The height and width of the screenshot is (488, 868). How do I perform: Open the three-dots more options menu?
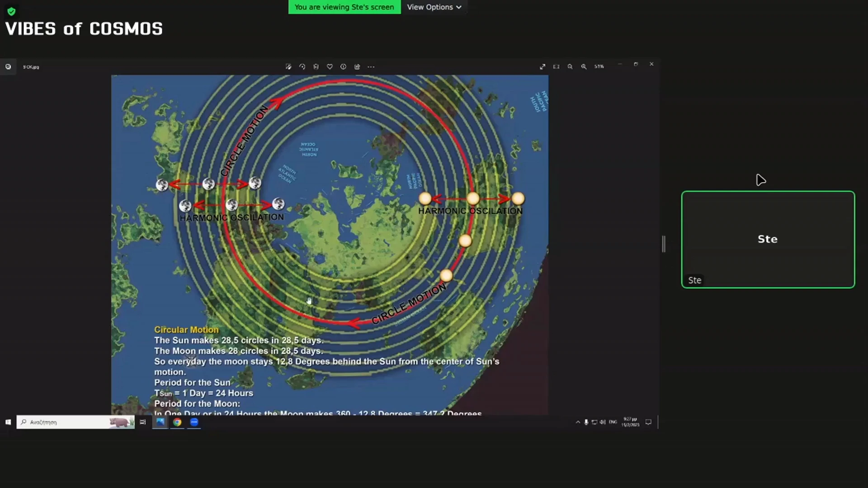[371, 67]
